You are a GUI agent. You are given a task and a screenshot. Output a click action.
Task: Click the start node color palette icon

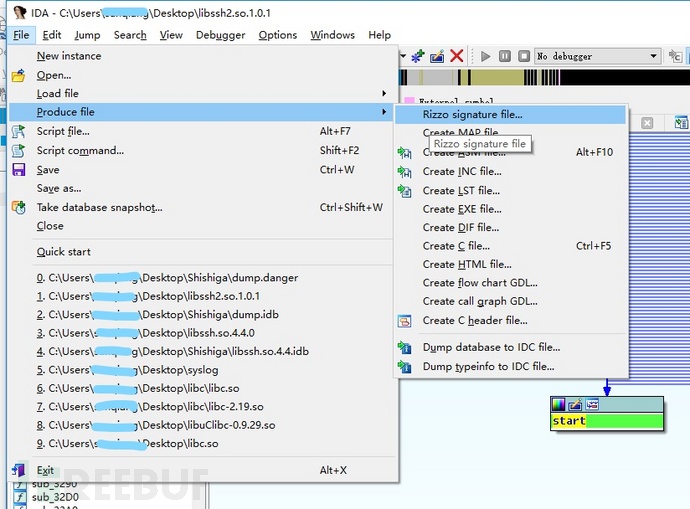click(x=558, y=404)
